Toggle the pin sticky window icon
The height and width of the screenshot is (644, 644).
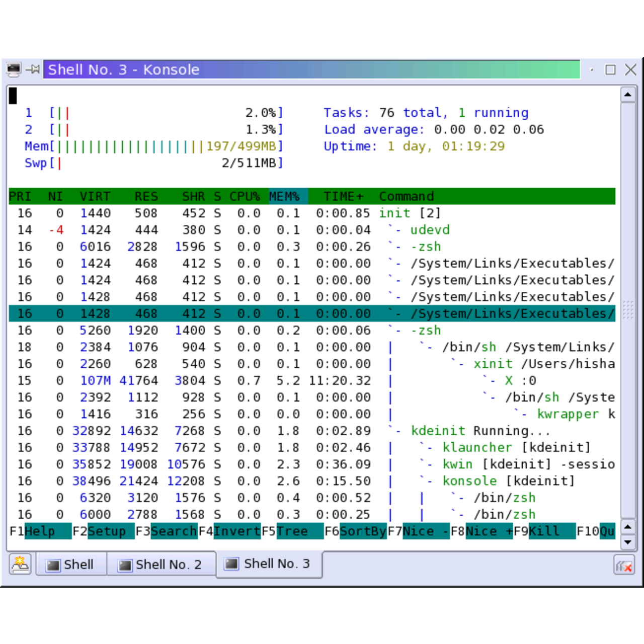pos(33,69)
